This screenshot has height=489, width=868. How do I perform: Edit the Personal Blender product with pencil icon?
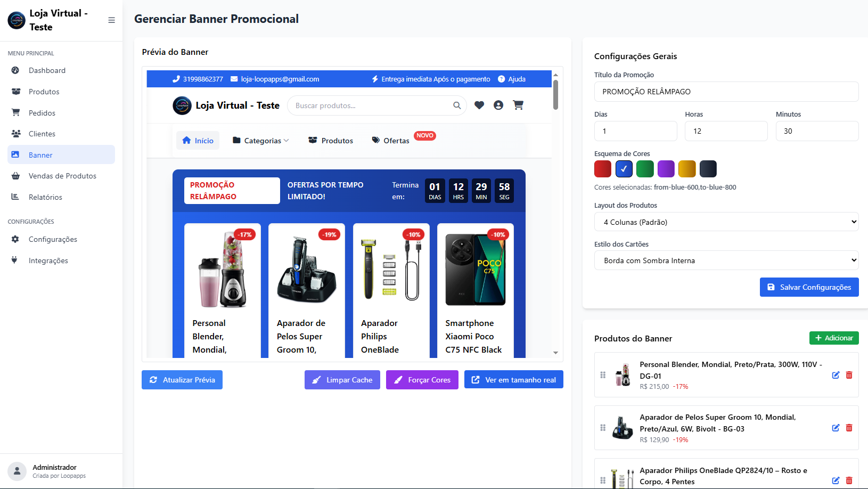pos(836,375)
